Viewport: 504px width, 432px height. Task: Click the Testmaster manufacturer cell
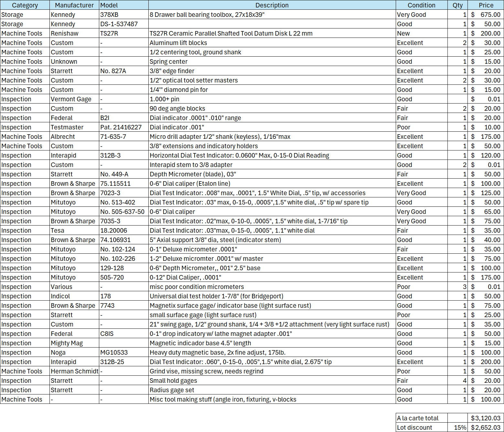tap(74, 127)
